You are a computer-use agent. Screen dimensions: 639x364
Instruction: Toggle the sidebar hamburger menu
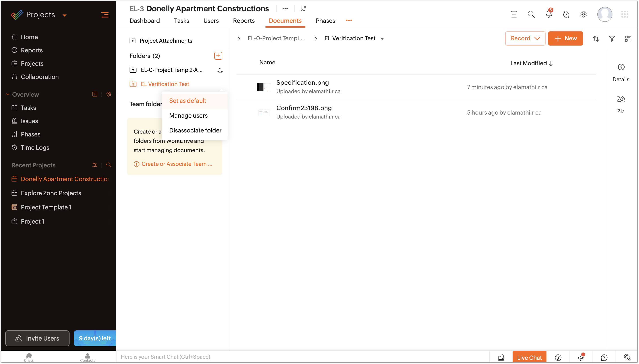(x=105, y=15)
